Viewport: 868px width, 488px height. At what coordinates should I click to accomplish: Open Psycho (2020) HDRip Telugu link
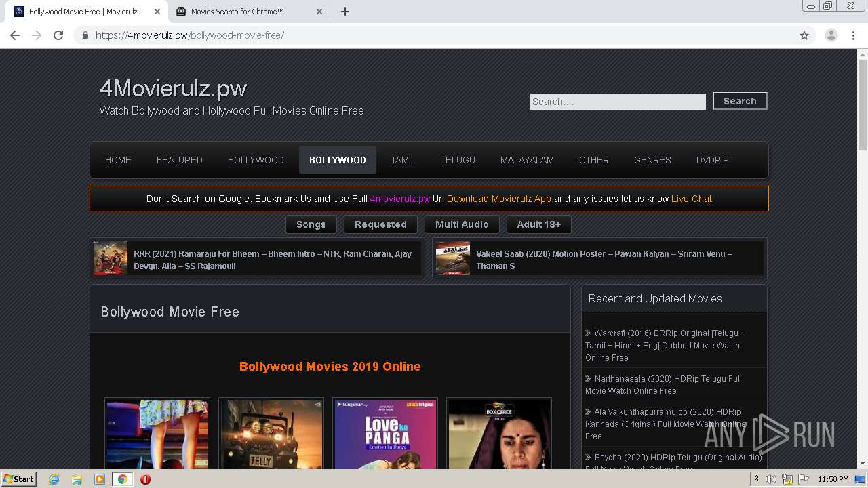point(673,462)
